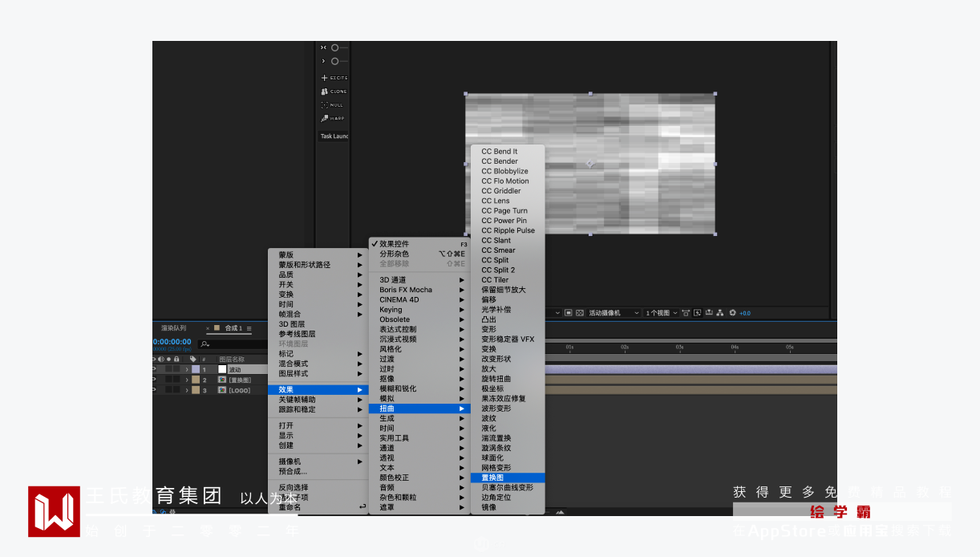The height and width of the screenshot is (557, 980).
Task: Switch to the 渲染队列 tab
Action: pos(174,328)
